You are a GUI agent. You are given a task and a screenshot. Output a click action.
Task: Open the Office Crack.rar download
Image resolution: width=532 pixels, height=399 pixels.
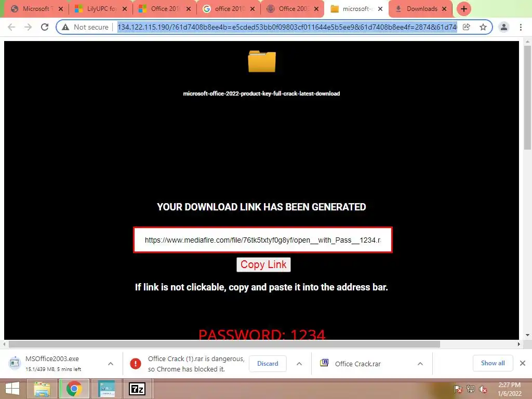[357, 364]
